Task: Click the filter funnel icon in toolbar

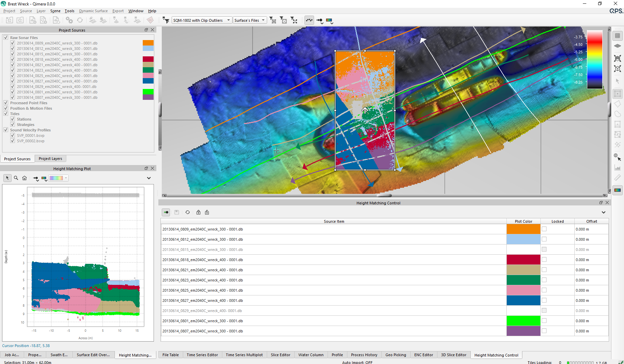Action: click(166, 20)
